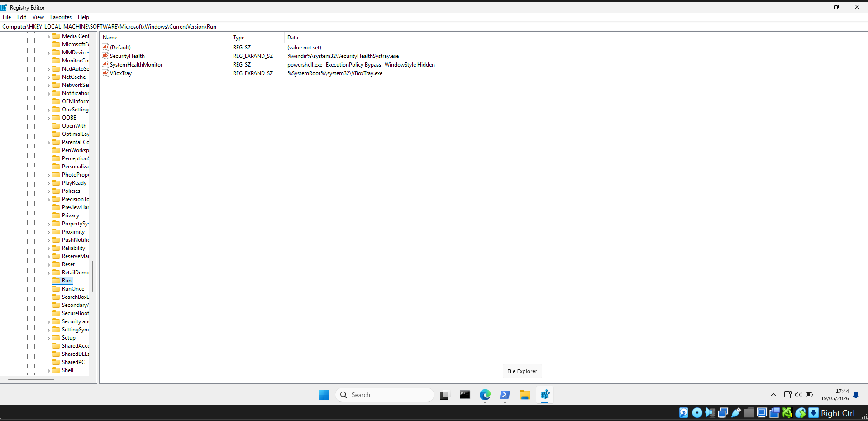The image size is (868, 421).
Task: Select the Privacy key folder icon
Action: point(56,215)
